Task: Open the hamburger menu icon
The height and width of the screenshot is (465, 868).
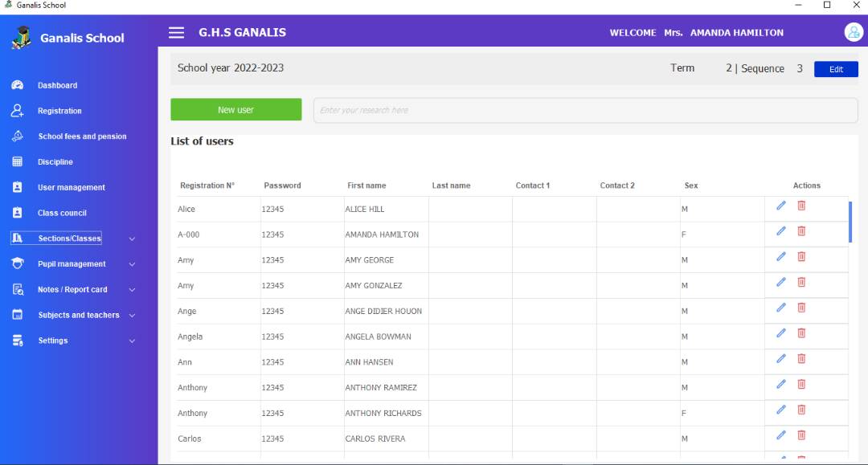Action: coord(177,33)
